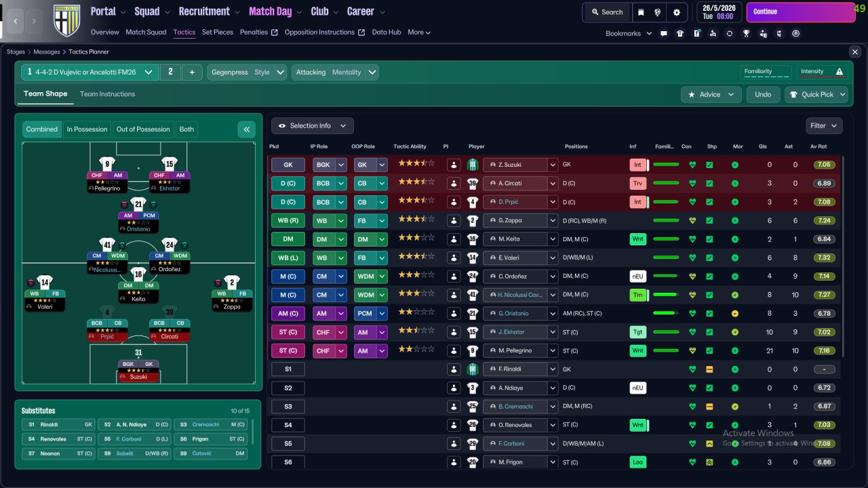
Task: Click the Familiarity indicator in the tactic header
Action: coord(766,72)
